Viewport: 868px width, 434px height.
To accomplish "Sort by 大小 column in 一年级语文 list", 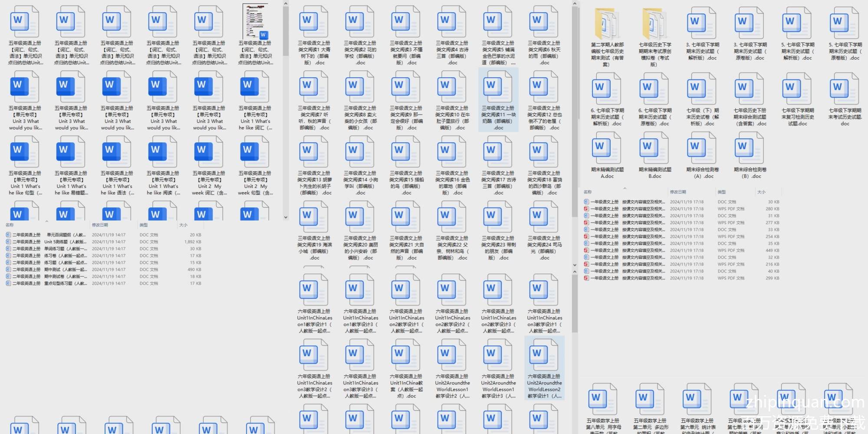I will click(761, 192).
